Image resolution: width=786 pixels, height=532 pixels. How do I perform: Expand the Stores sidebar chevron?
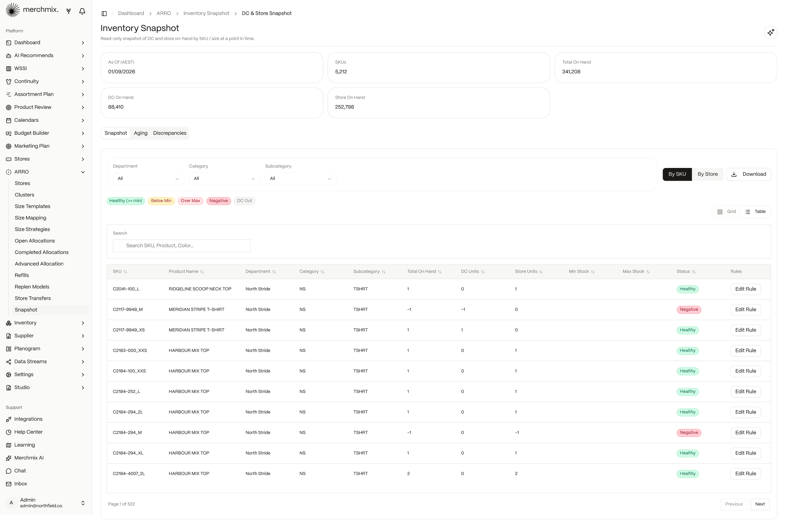coord(83,159)
